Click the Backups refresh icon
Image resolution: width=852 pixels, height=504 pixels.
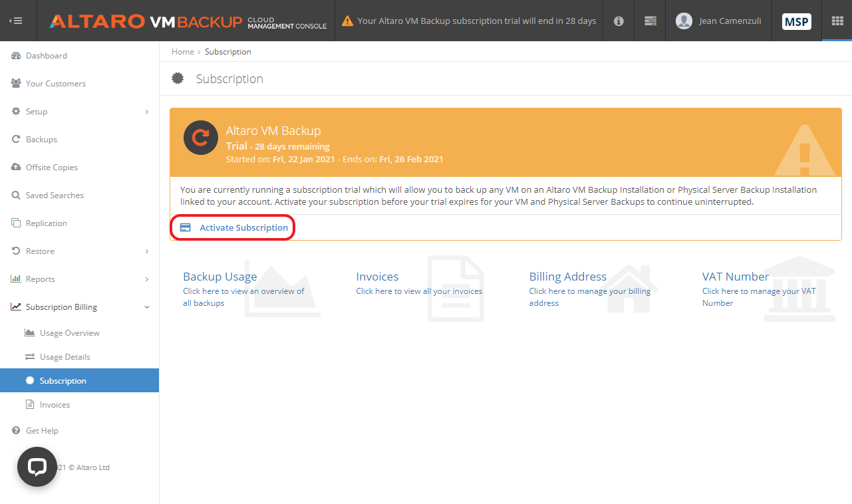click(x=16, y=140)
